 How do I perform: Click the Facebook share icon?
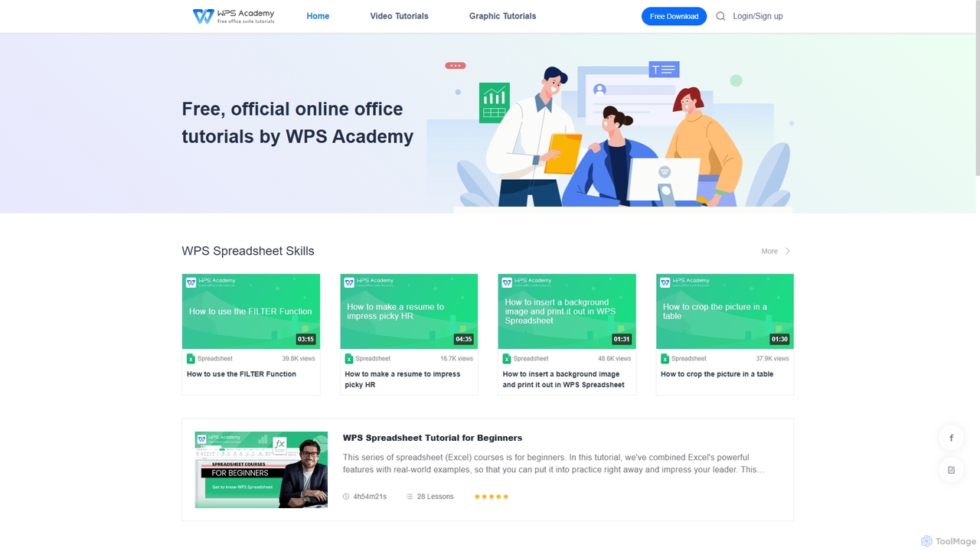point(952,438)
